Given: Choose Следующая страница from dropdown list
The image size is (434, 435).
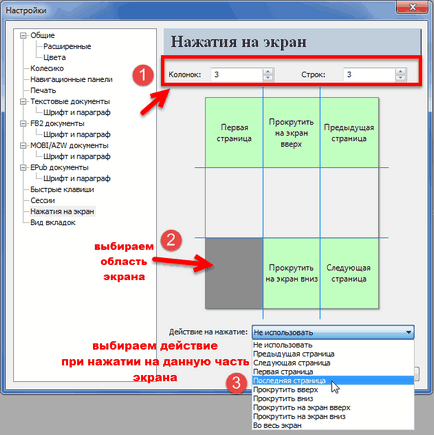Looking at the screenshot, I should tap(333, 363).
